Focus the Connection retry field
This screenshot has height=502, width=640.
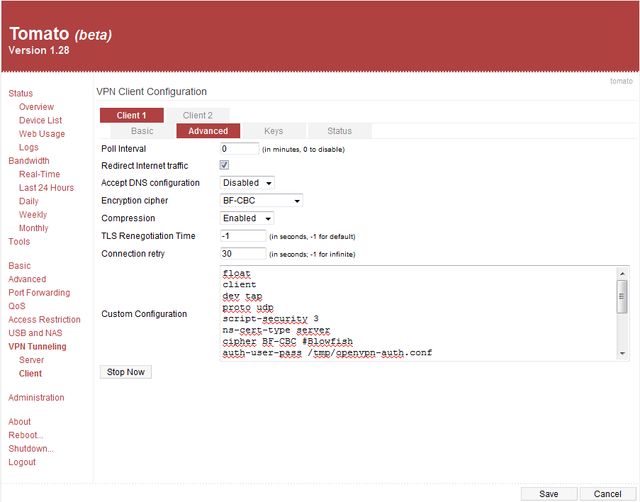243,253
